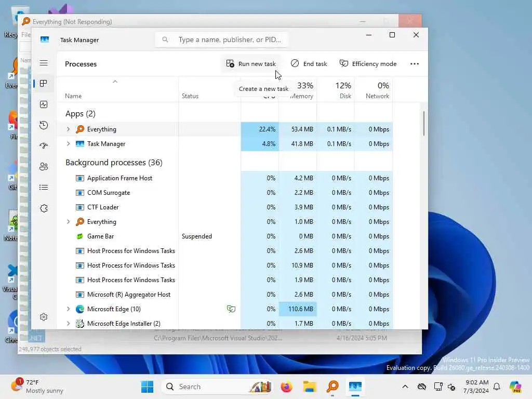
Task: Switch to Everything from the taskbar
Action: point(332,387)
